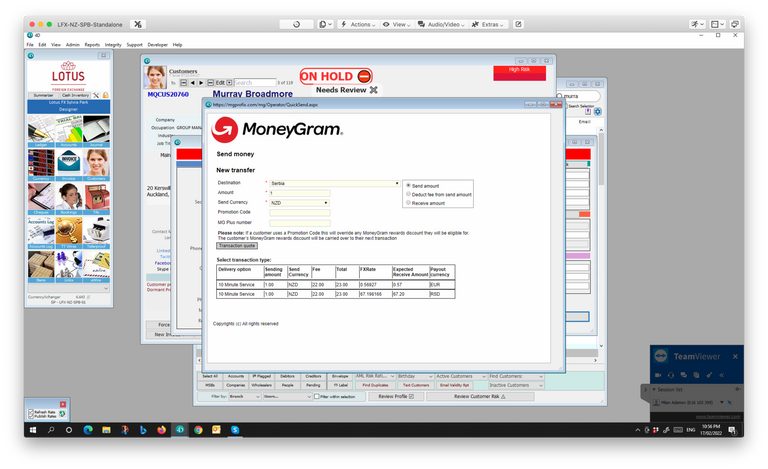Image resolution: width=768 pixels, height=469 pixels.
Task: Open Microsoft Edge from the taskbar
Action: coord(88,430)
